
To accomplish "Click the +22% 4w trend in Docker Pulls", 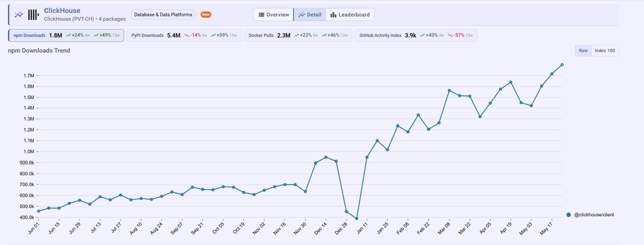I will pyautogui.click(x=306, y=35).
